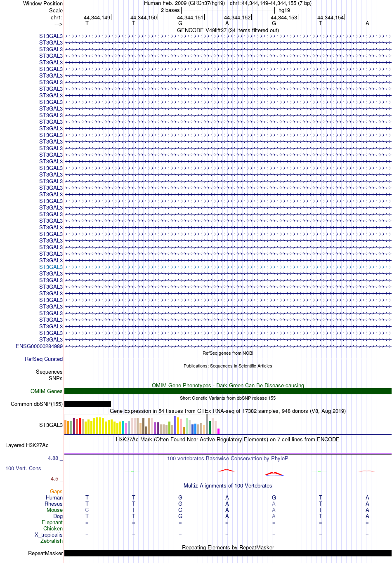The image size is (392, 563).
Task: Open the H3K27Ac Mark track title
Action: pyautogui.click(x=228, y=439)
